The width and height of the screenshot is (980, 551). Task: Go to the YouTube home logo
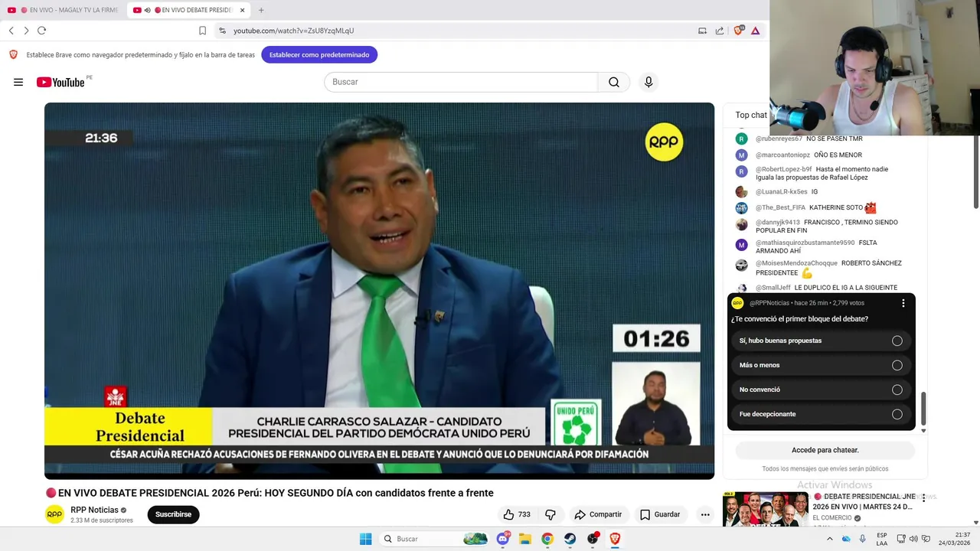(x=60, y=82)
